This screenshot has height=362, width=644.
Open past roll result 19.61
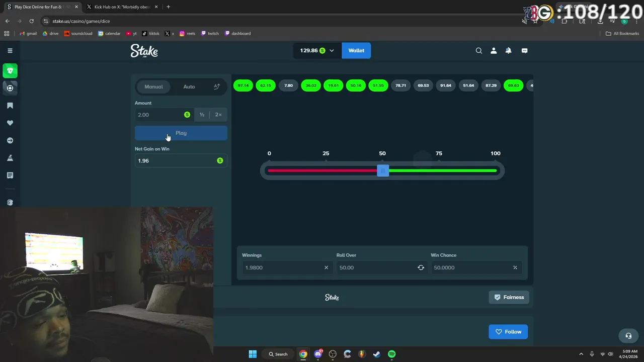[333, 85]
